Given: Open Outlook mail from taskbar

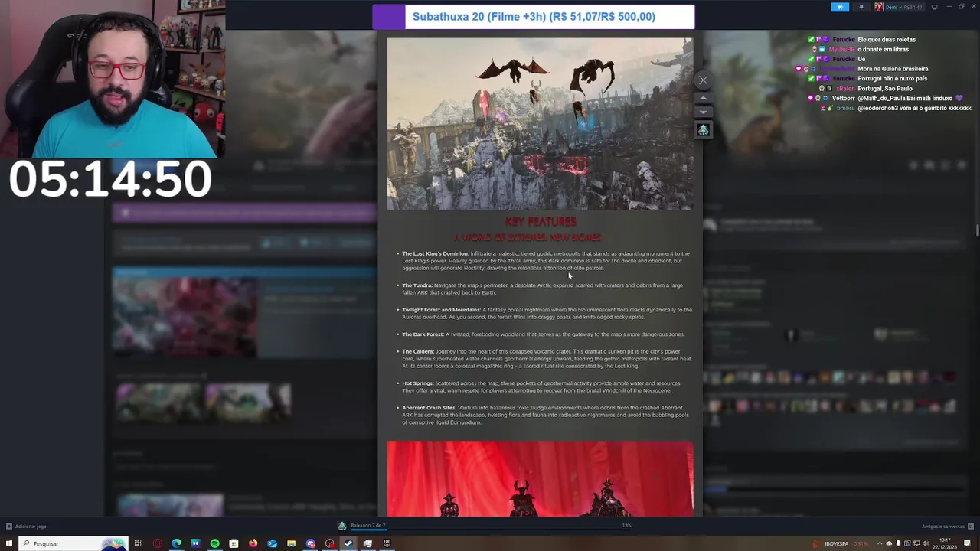Looking at the screenshot, I should (272, 543).
